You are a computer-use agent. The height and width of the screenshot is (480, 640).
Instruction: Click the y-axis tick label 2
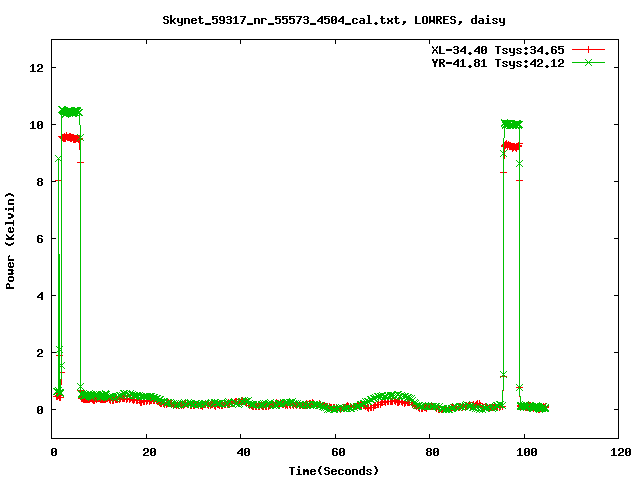pyautogui.click(x=40, y=353)
